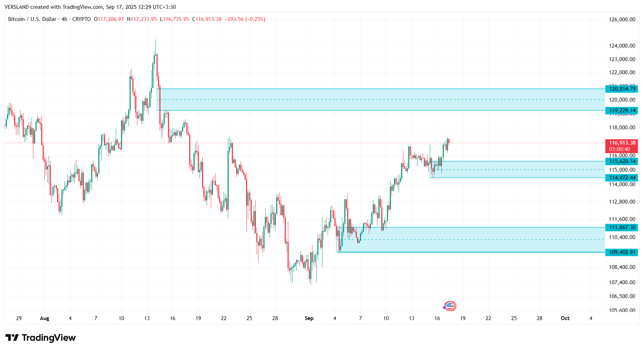644x351 pixels.
Task: Click the closing price value C116,913.38
Action: click(x=207, y=19)
